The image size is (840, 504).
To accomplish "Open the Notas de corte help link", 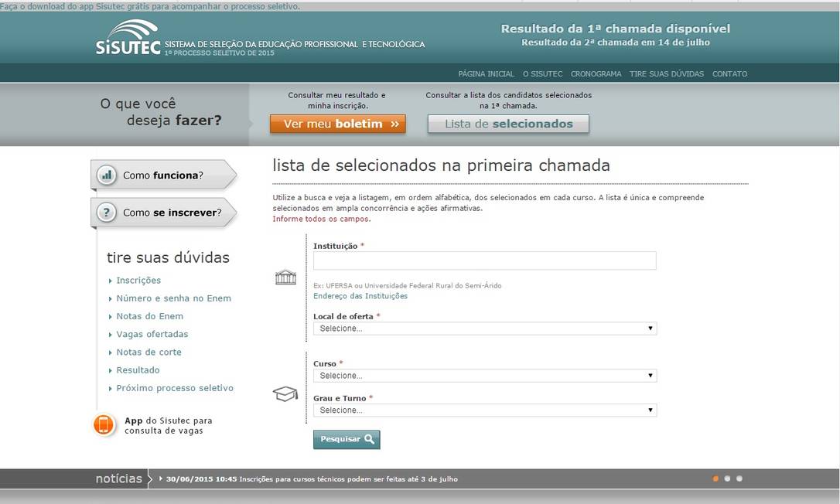I will [x=149, y=352].
